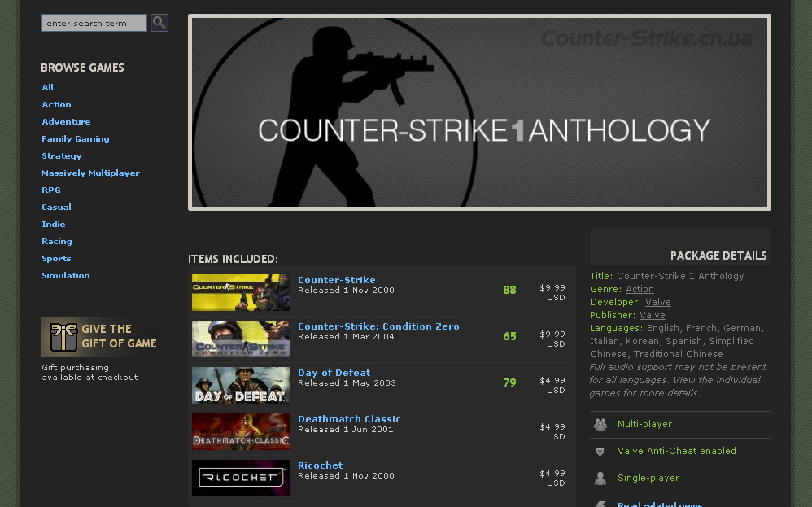Click the Package Details heading
The image size is (812, 507).
[718, 256]
